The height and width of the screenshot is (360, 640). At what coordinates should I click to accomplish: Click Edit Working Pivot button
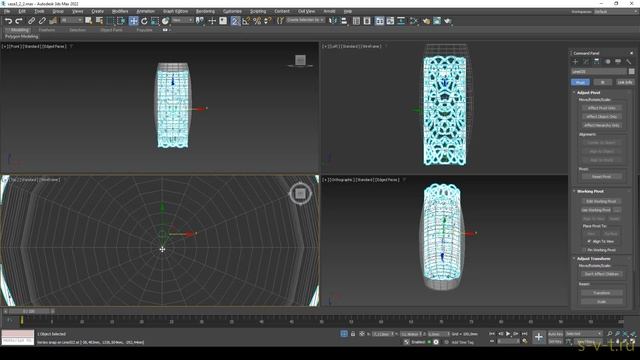pos(601,201)
